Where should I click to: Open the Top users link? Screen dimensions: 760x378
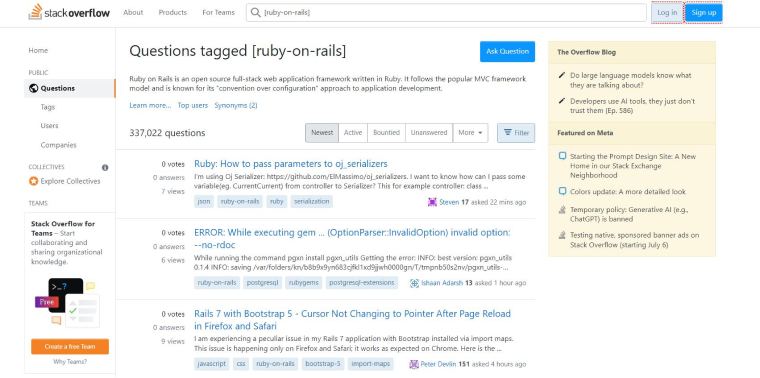tap(192, 105)
